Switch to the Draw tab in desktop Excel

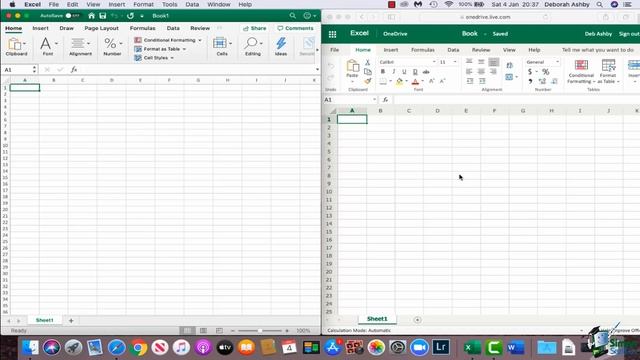point(67,28)
